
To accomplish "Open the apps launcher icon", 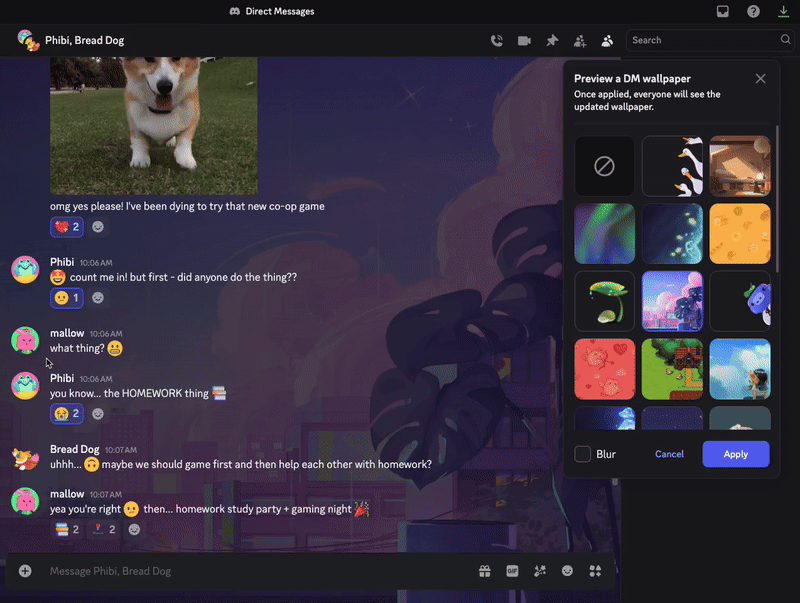I will pos(595,571).
